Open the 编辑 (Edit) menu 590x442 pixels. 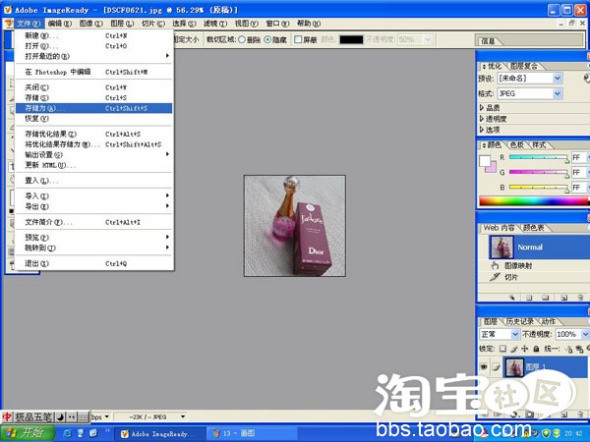[x=60, y=23]
